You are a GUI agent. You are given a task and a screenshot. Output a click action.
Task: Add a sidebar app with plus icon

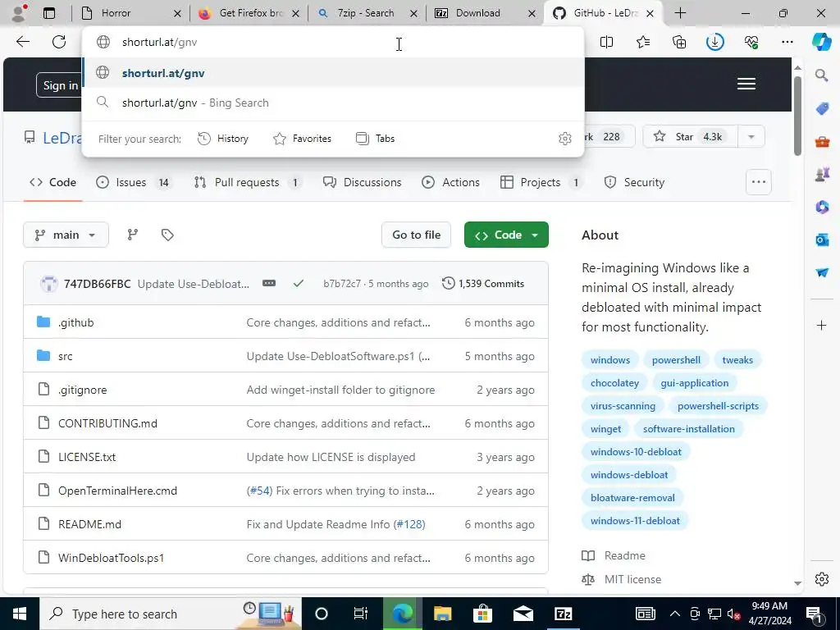tap(822, 325)
